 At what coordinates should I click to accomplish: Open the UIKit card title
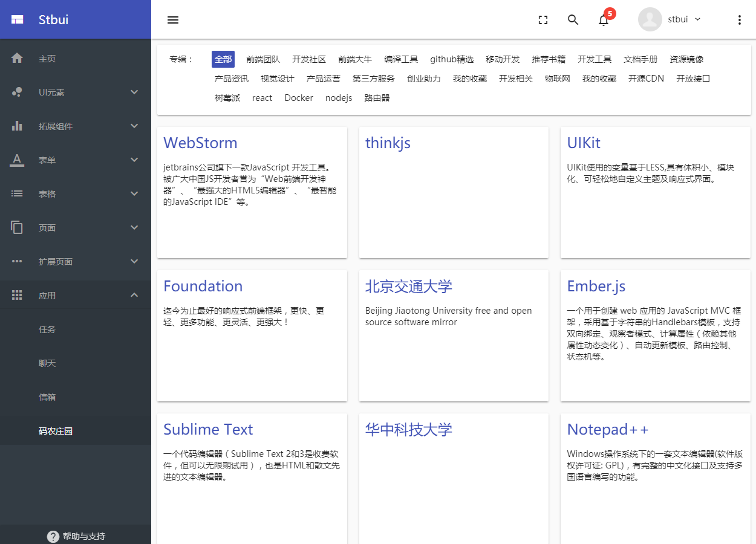tap(584, 143)
